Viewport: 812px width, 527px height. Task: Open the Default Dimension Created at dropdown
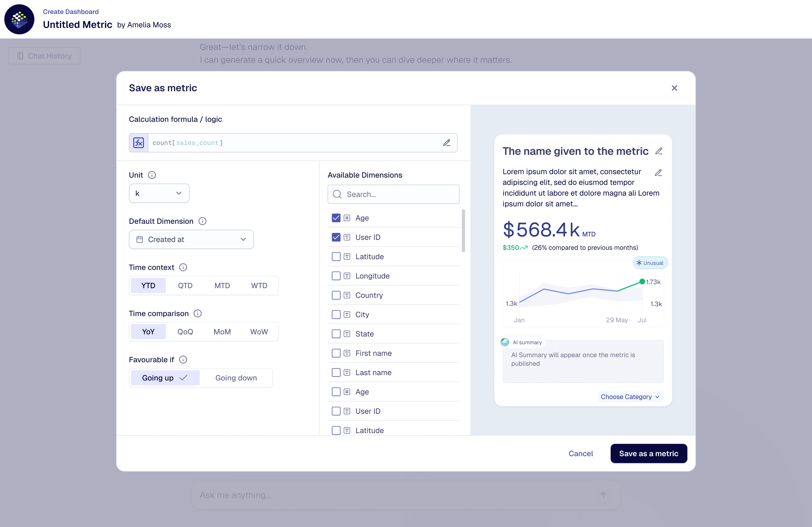click(x=191, y=239)
